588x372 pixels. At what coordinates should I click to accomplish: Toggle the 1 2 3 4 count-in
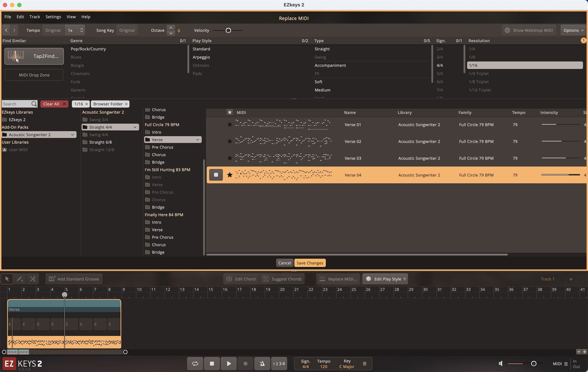click(x=279, y=363)
